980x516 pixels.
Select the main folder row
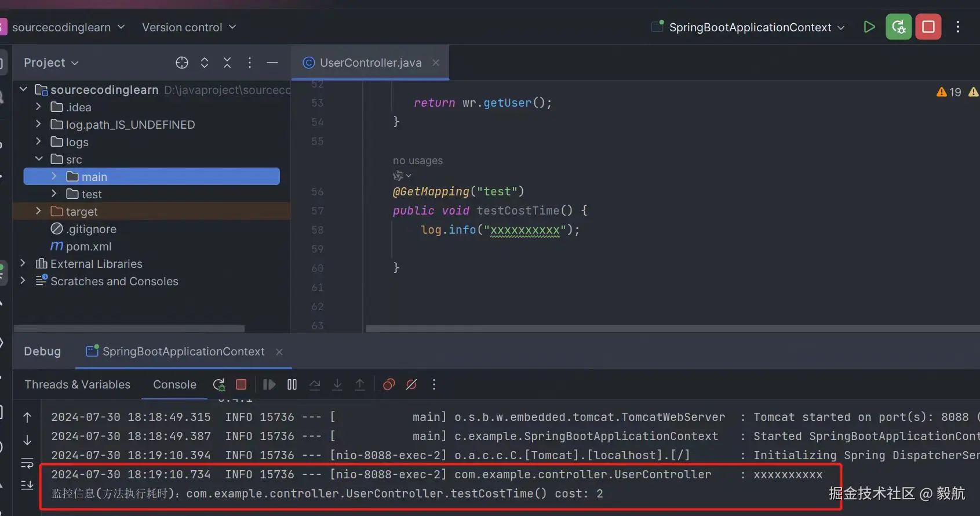(x=151, y=176)
